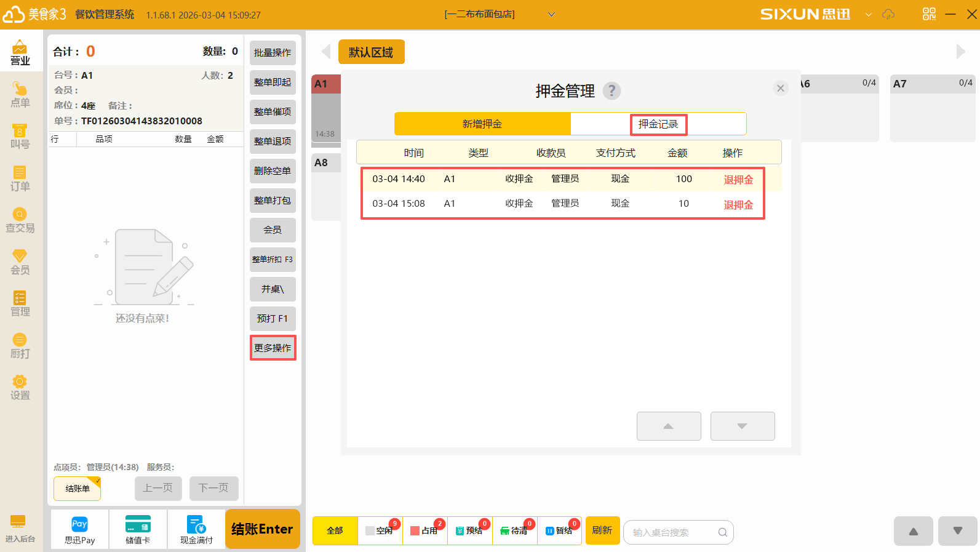Switch to the 新增押金 tab
The image size is (980, 552).
(x=482, y=124)
